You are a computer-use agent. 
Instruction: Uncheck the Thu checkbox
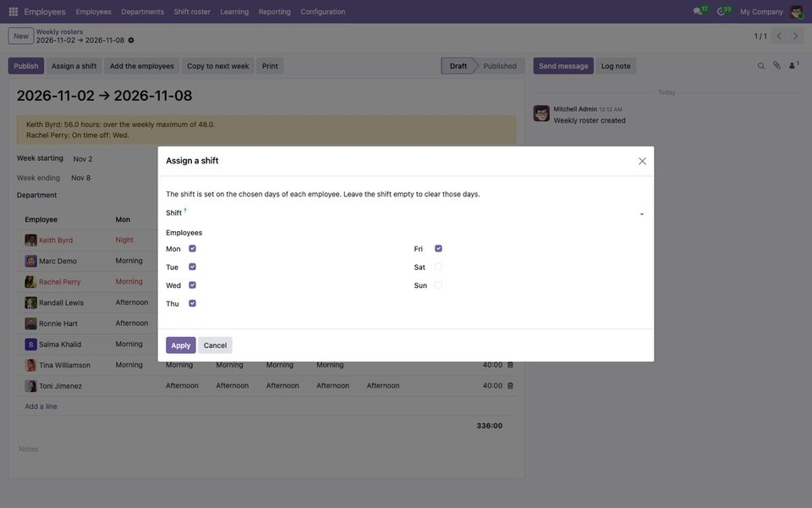point(192,303)
